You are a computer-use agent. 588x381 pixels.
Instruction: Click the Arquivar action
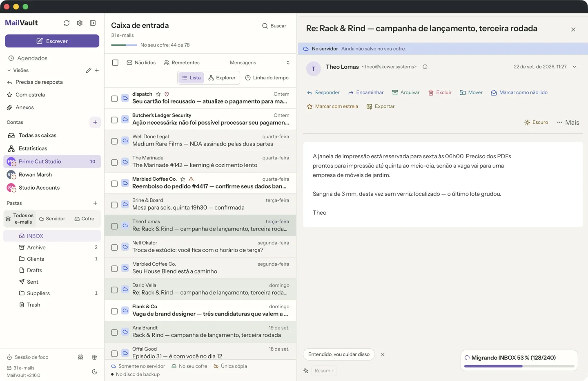[405, 92]
